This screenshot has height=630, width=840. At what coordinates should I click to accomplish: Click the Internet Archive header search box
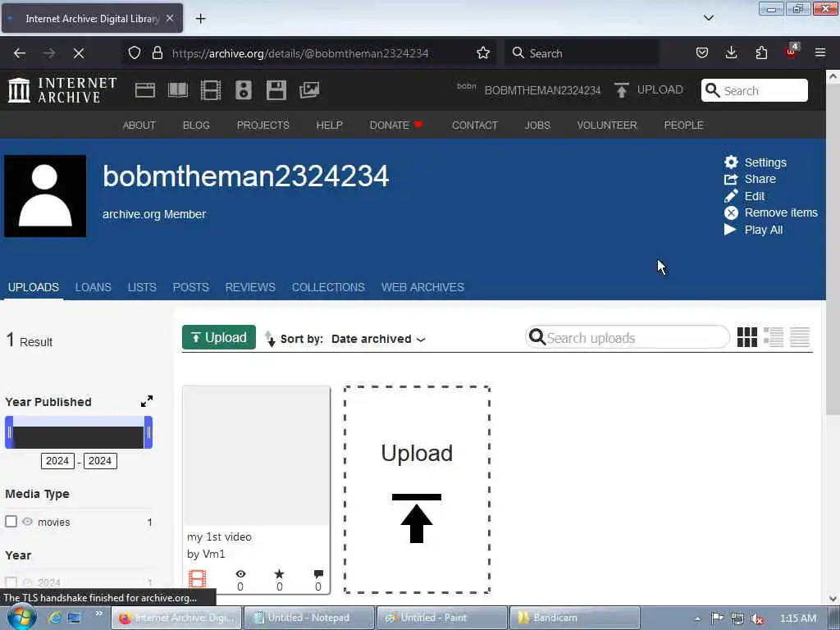click(755, 90)
